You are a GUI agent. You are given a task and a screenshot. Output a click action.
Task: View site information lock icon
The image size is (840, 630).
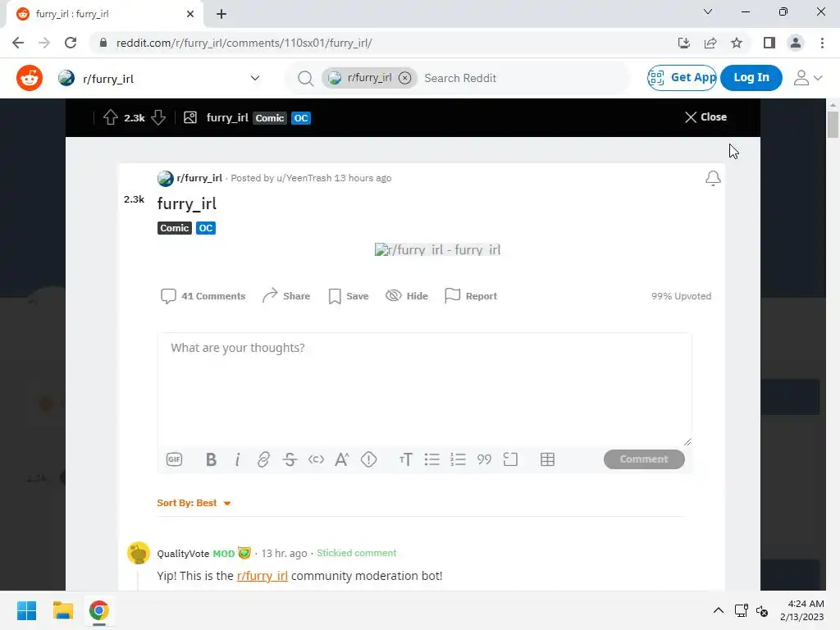pyautogui.click(x=103, y=43)
